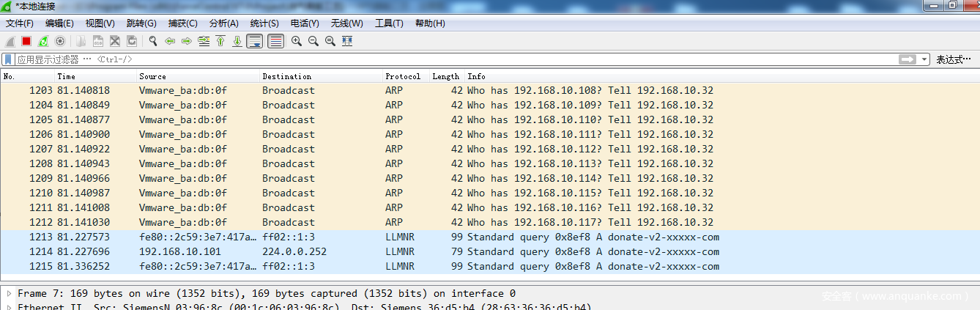This screenshot has height=310, width=980.
Task: Open the 分析(A) menu
Action: 223,23
